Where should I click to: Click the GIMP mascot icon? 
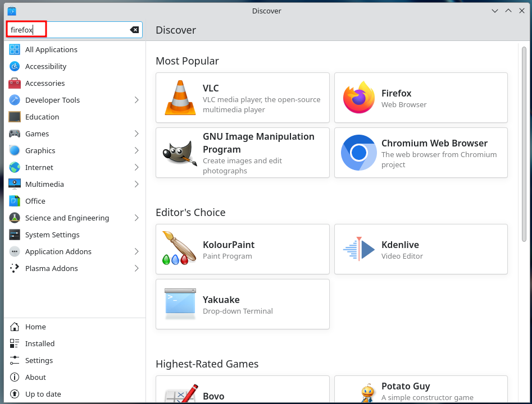[x=180, y=153]
